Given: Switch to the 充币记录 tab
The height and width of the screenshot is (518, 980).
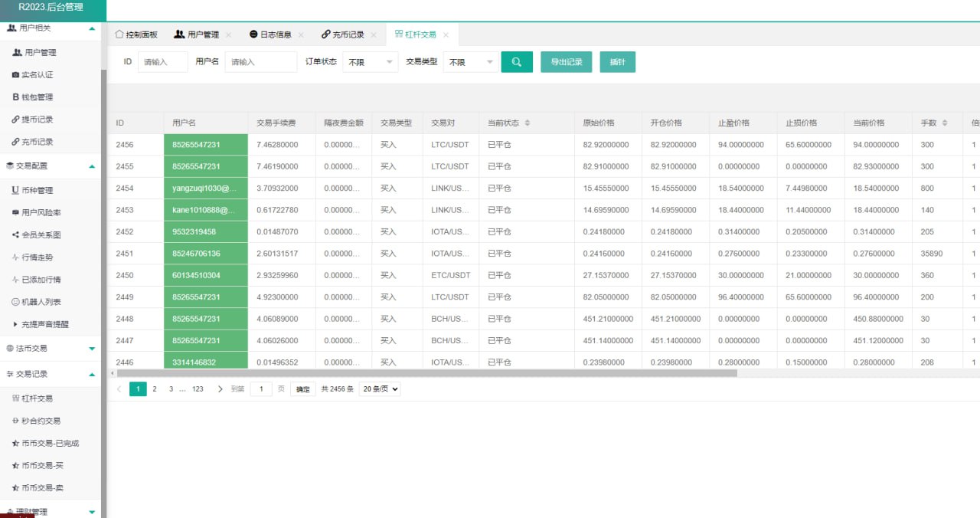Looking at the screenshot, I should pyautogui.click(x=348, y=34).
